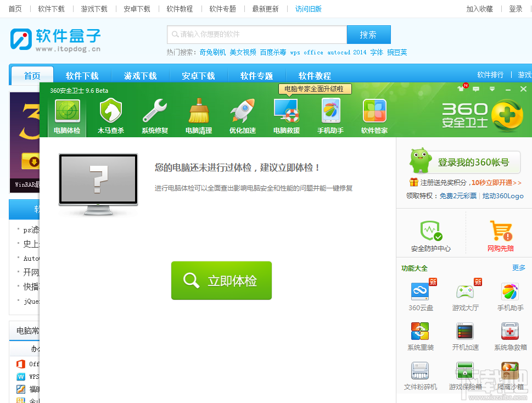
Task: Click 免费2元彩票 privilege link
Action: [458, 195]
